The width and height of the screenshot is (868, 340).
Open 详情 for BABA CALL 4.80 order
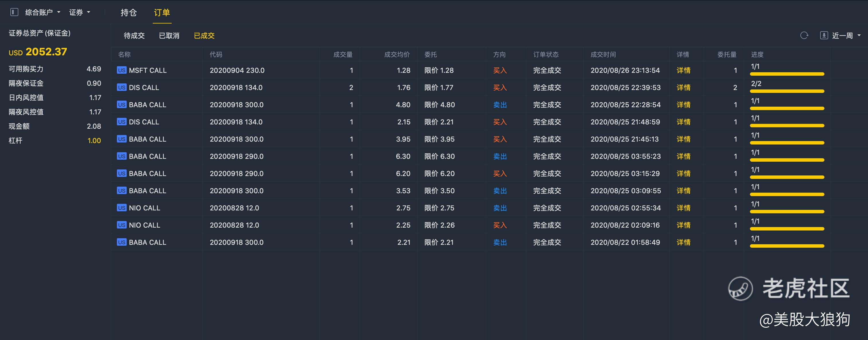683,104
